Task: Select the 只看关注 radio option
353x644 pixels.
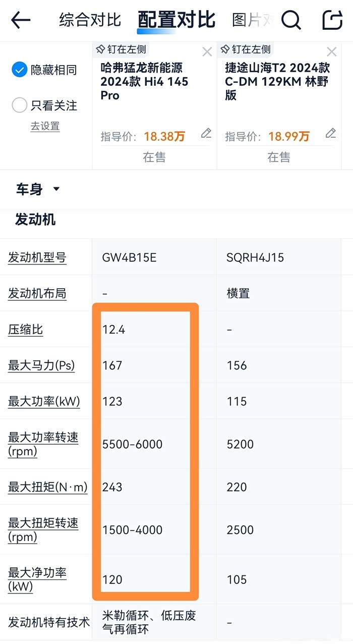Action: coord(19,105)
